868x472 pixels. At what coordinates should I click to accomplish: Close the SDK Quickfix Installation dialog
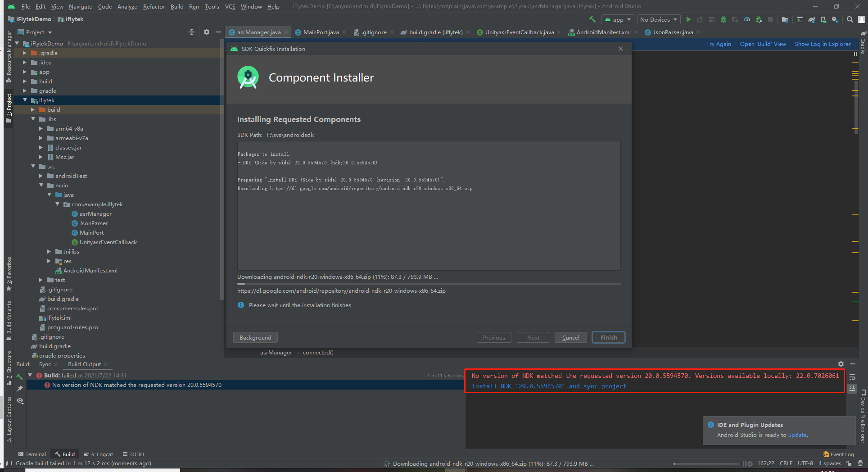[621, 49]
